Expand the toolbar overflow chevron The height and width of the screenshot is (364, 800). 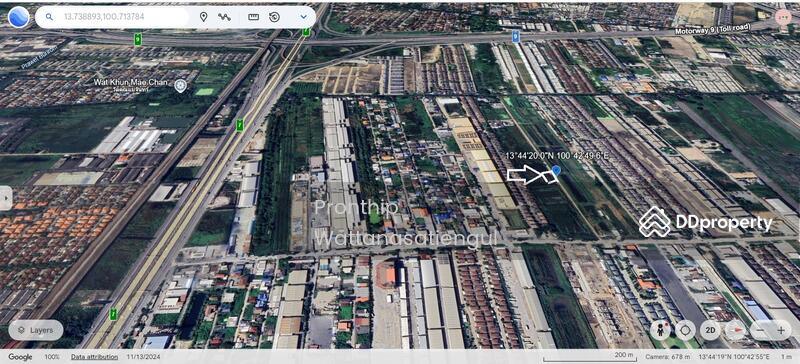304,17
